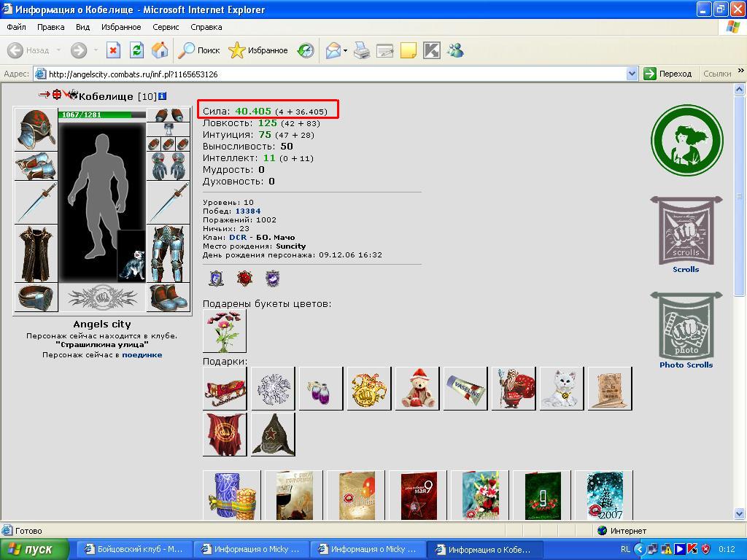Screen dimensions: 747x560
Task: Refresh the page with green arrows icon
Action: point(136,50)
